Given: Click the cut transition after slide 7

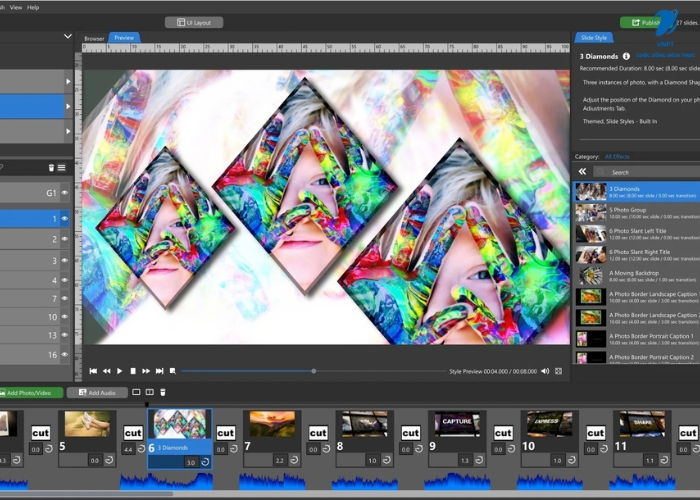Looking at the screenshot, I should tap(318, 433).
